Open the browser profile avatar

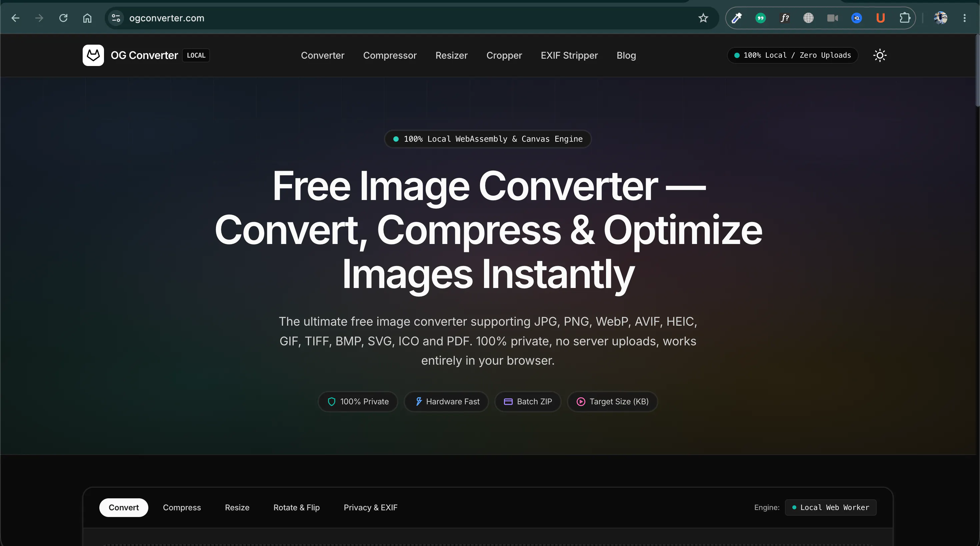(940, 18)
